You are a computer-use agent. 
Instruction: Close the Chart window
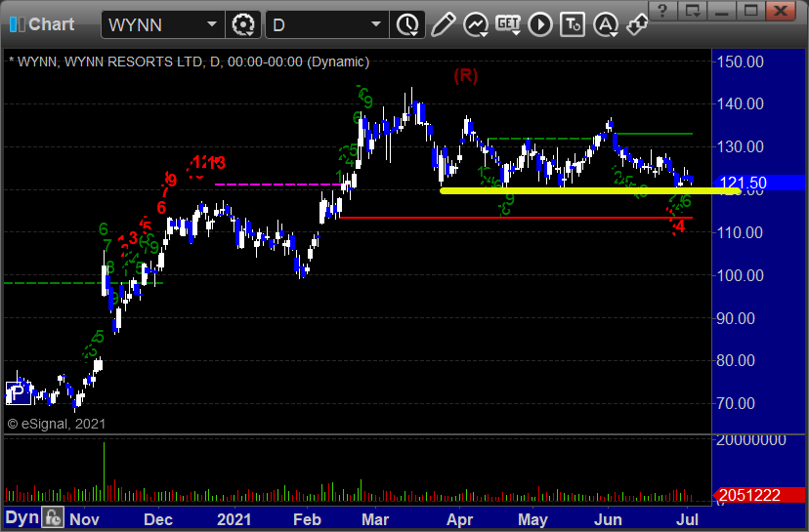tap(781, 11)
